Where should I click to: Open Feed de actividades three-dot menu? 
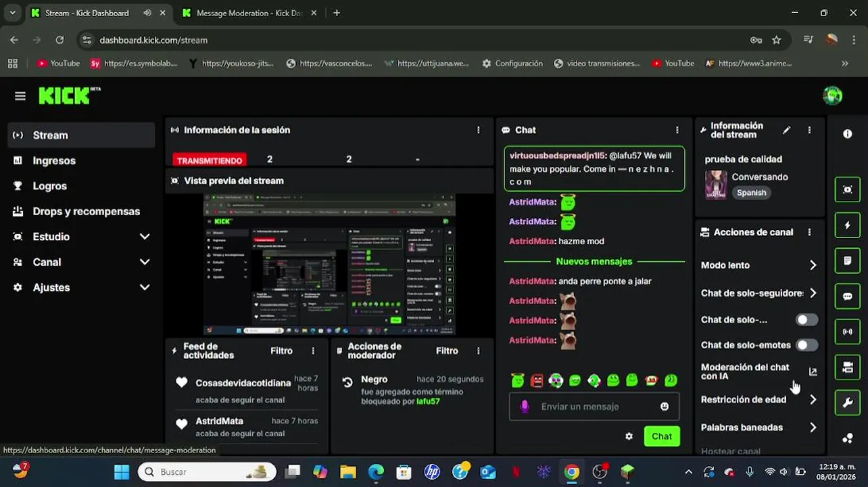(x=313, y=350)
